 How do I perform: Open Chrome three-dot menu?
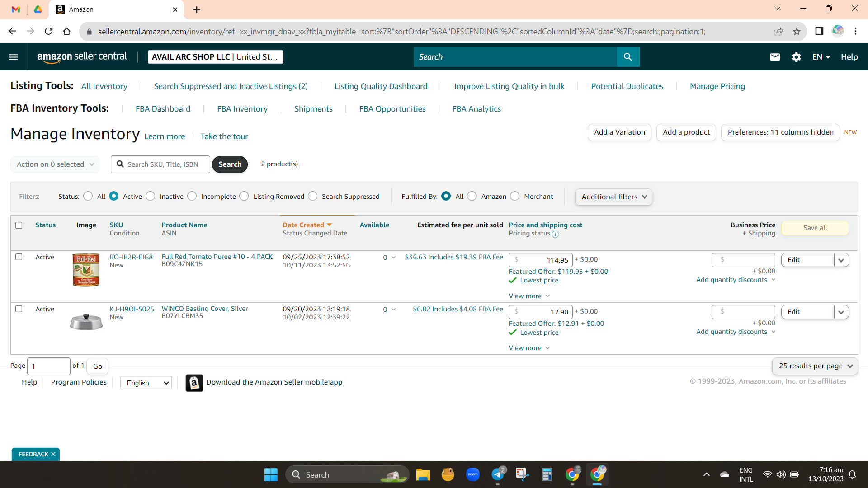pyautogui.click(x=855, y=31)
